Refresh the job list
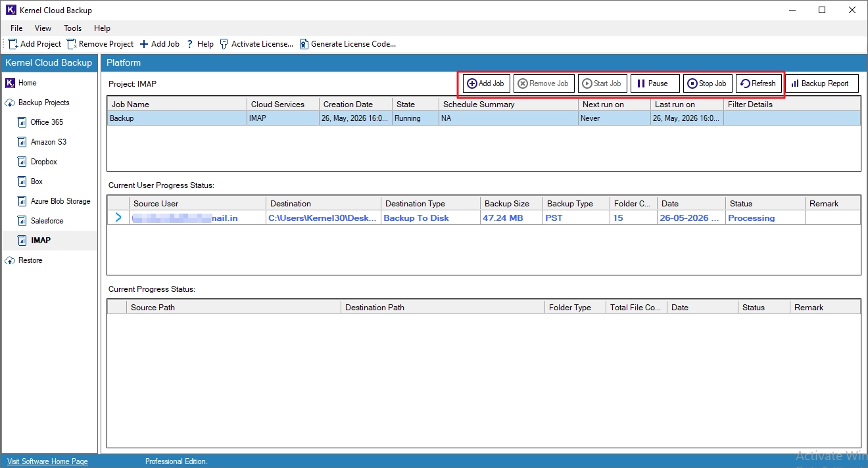 click(x=758, y=83)
